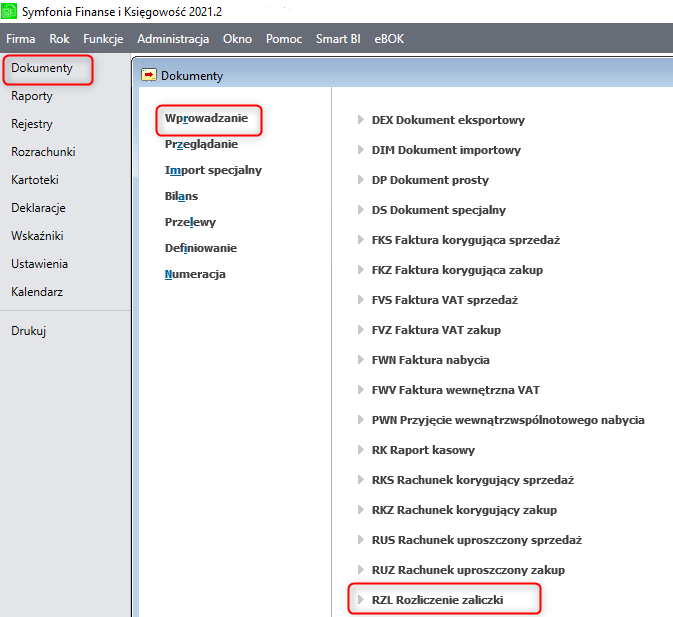Expand the DIM Dokument importowy arrow
Screen dimensions: 673x617
[361, 149]
